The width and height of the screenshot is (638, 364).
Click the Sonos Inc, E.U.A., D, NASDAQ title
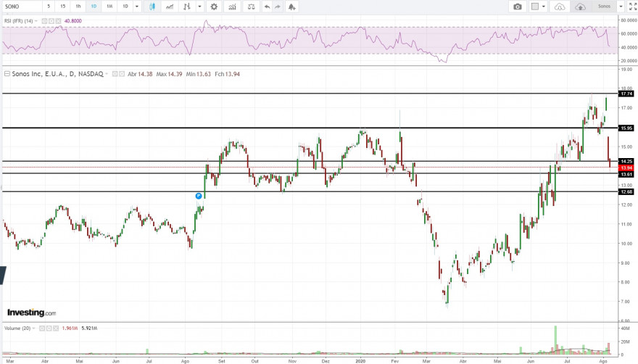(x=57, y=74)
